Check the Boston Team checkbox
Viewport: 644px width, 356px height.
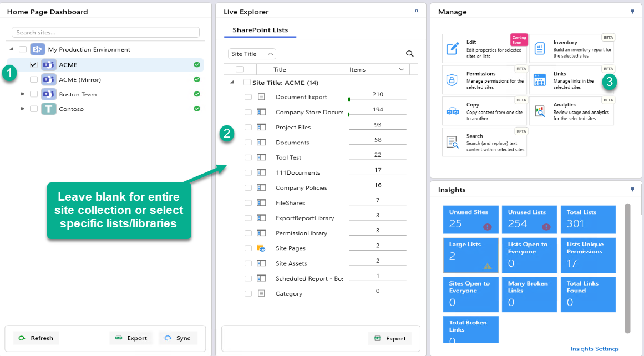tap(34, 94)
